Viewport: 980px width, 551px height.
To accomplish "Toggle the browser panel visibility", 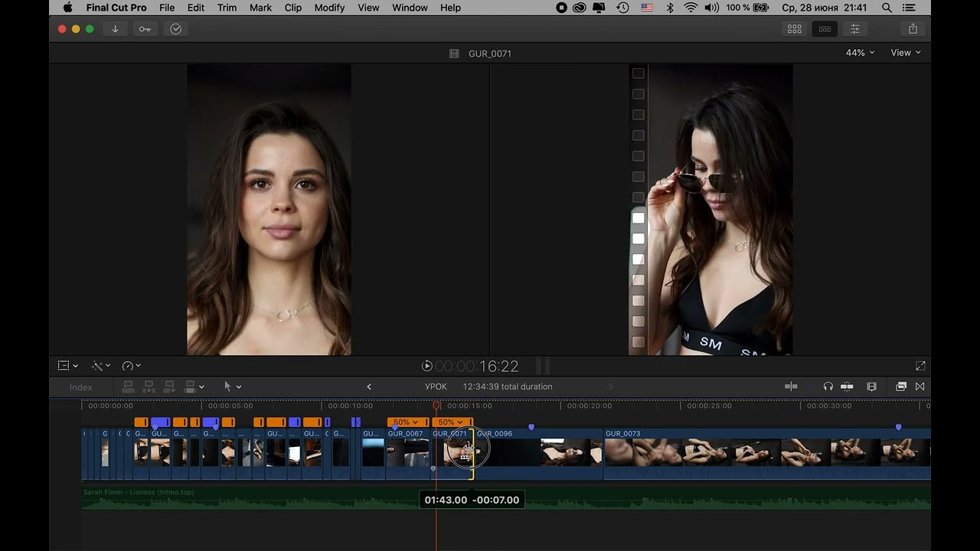I will (794, 29).
